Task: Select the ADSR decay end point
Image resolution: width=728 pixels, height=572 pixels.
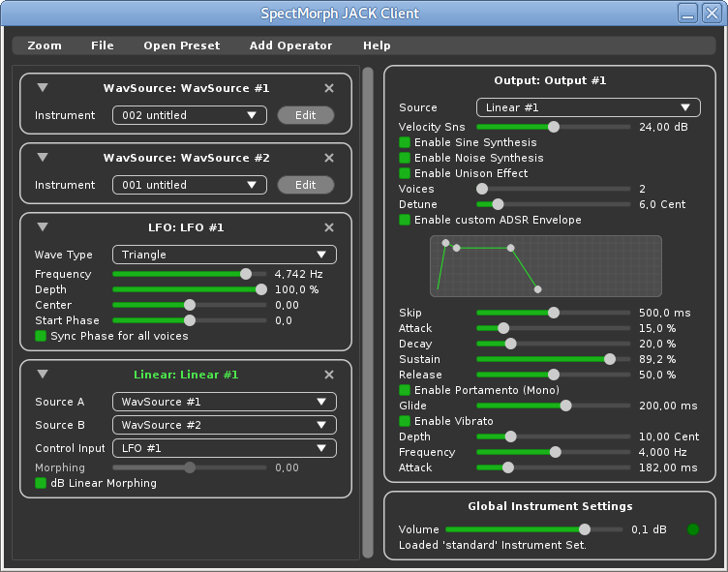Action: click(456, 248)
